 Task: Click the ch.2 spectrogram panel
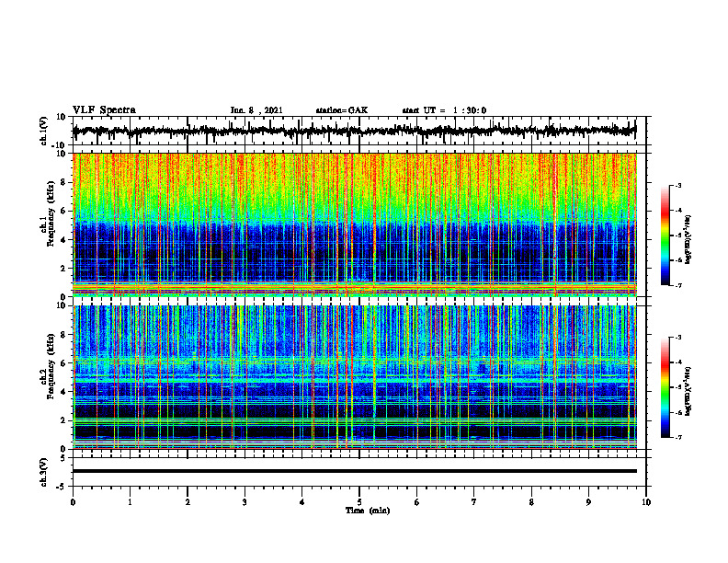click(x=355, y=377)
